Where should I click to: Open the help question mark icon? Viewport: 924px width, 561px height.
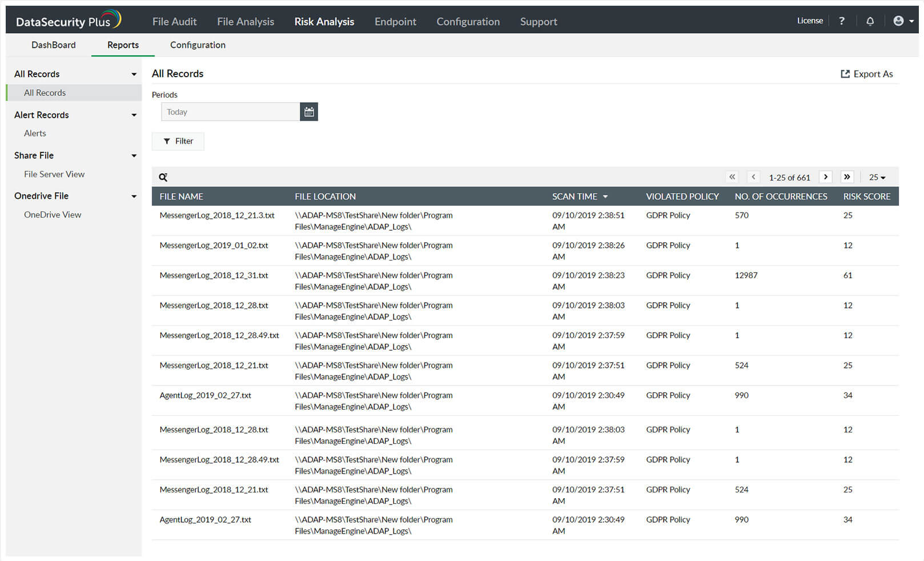tap(842, 21)
